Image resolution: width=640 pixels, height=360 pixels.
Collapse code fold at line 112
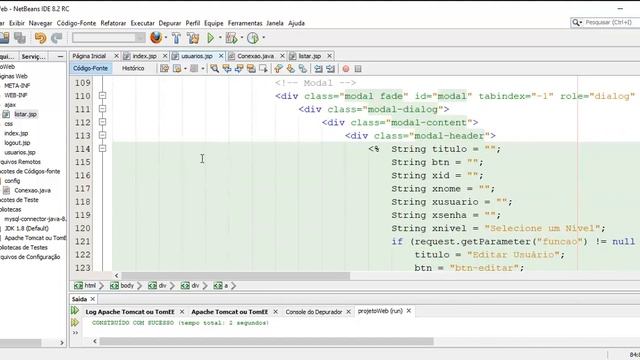click(102, 122)
